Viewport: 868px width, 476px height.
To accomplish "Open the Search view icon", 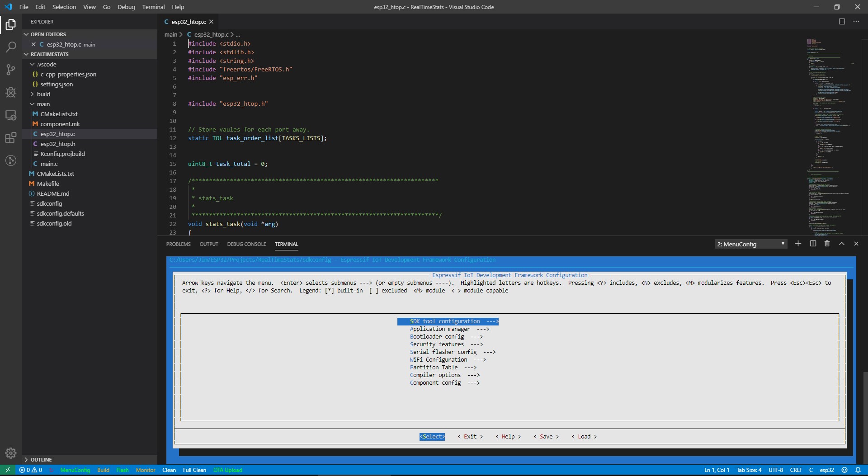I will [x=11, y=47].
